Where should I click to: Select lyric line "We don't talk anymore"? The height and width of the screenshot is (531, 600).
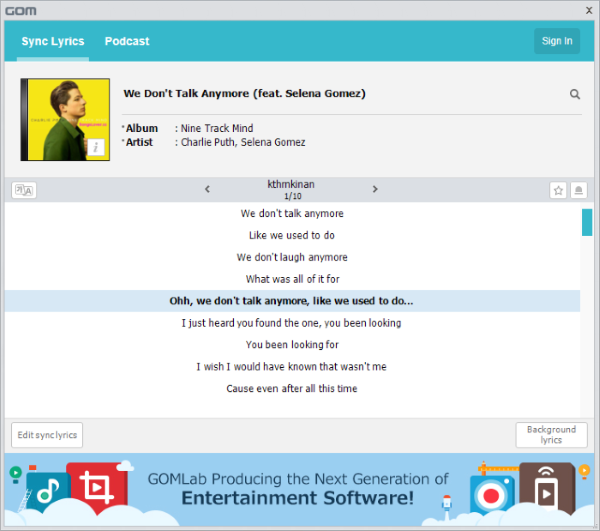(292, 213)
